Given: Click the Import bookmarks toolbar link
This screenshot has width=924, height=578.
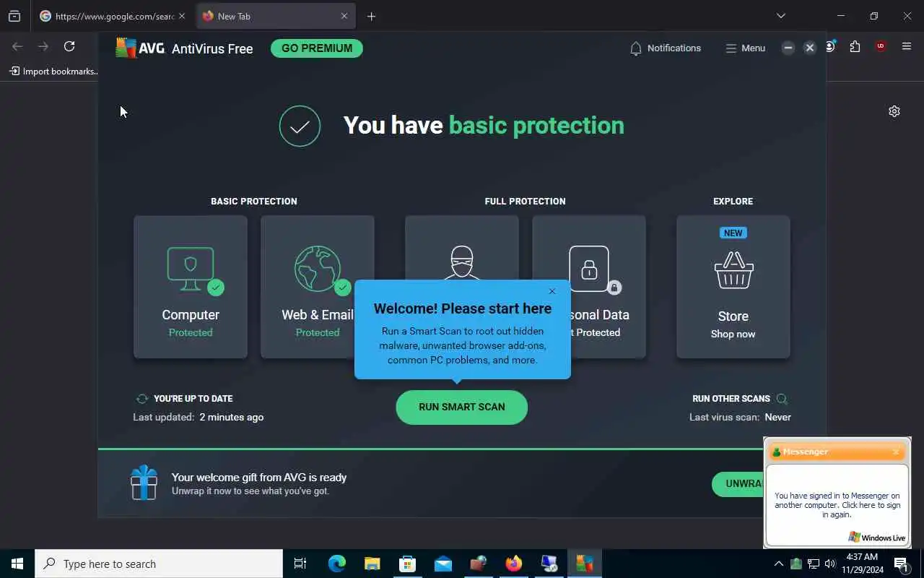Looking at the screenshot, I should [x=54, y=71].
